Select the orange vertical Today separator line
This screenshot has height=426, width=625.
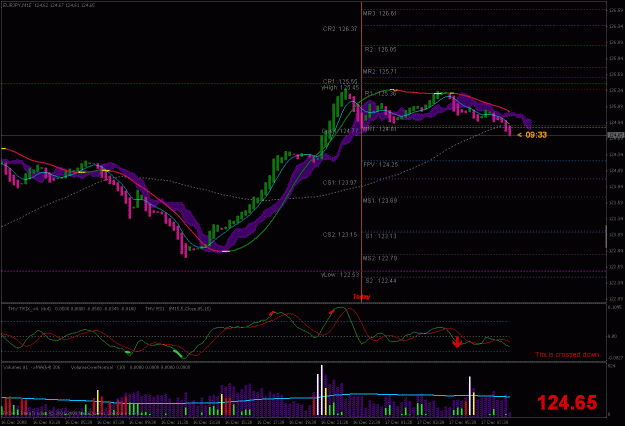[x=362, y=151]
